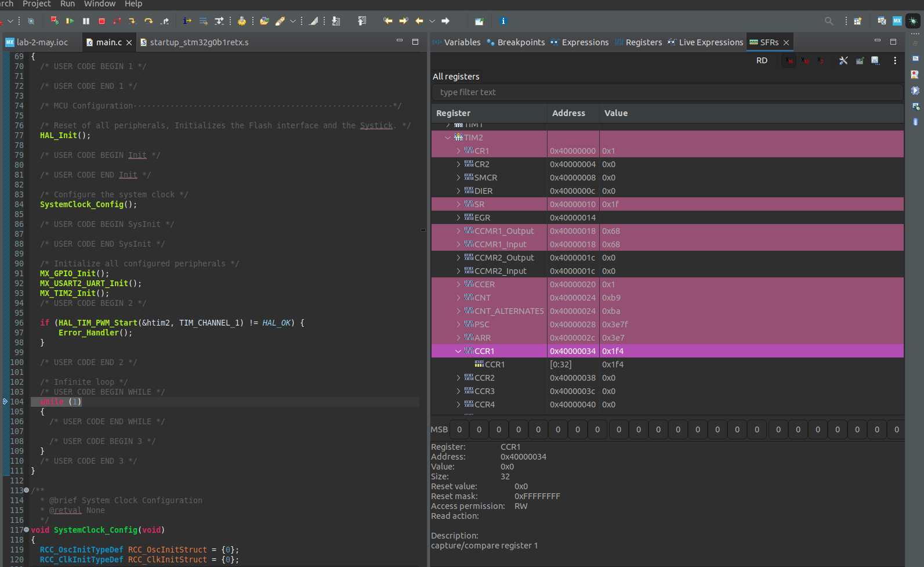Image resolution: width=924 pixels, height=567 pixels.
Task: Expand the SR register row
Action: pos(458,204)
